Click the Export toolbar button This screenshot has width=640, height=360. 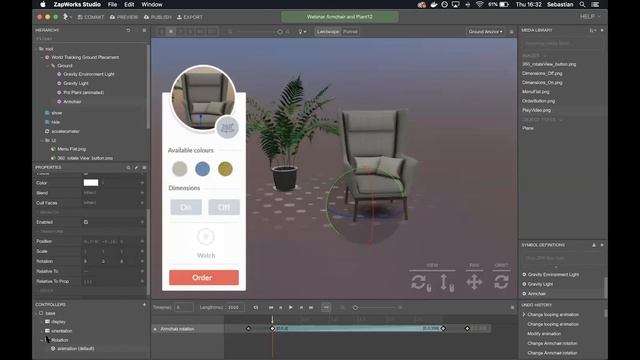[x=190, y=17]
